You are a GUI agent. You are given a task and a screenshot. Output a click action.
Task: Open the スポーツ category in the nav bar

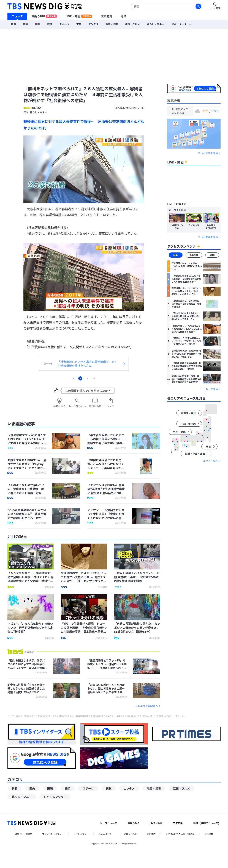64,24
